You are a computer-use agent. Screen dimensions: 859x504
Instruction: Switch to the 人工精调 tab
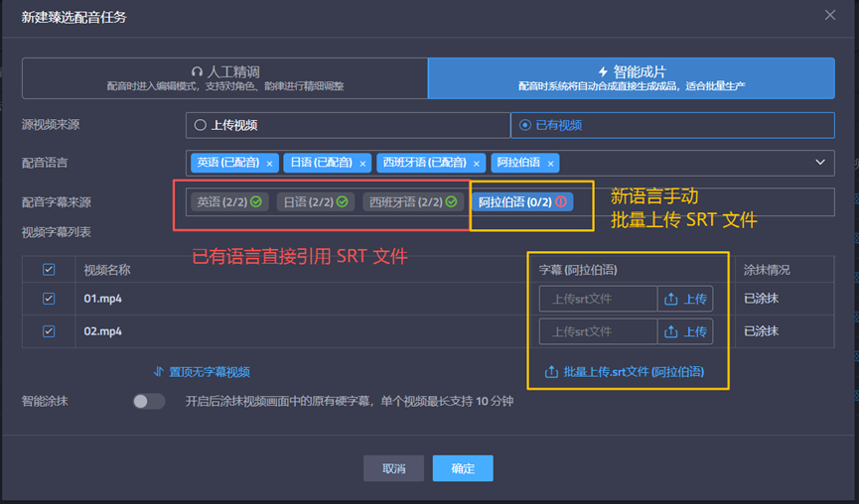point(225,78)
